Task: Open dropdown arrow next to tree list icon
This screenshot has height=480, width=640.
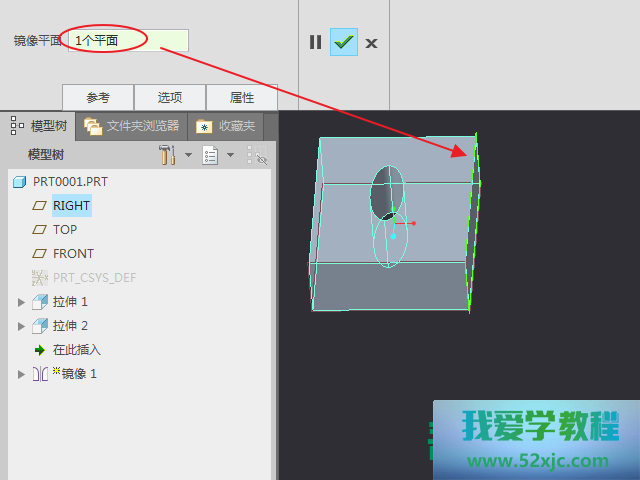Action: click(x=230, y=155)
